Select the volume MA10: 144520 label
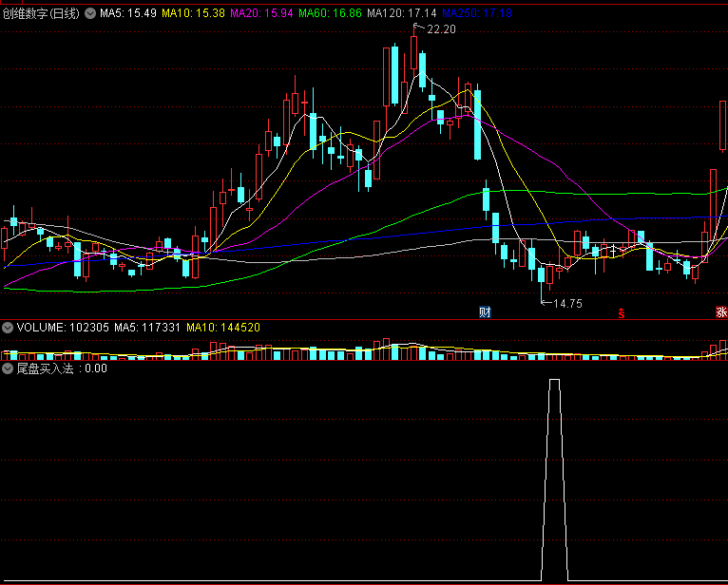Screen dimensions: 728x585 tap(223, 328)
